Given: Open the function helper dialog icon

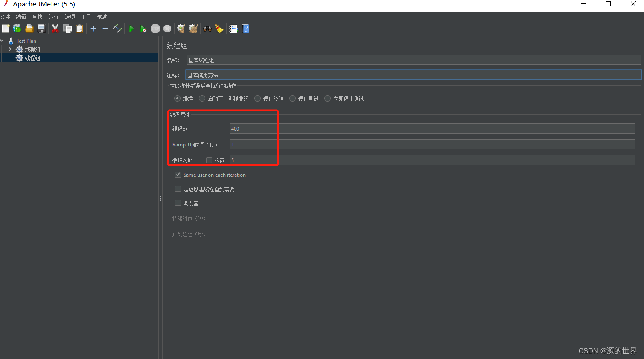Looking at the screenshot, I should tap(233, 29).
